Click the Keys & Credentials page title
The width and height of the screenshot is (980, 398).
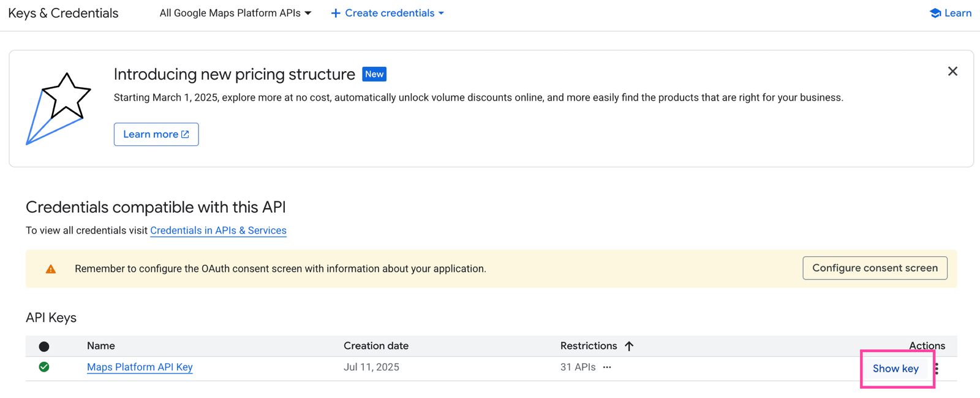tap(63, 13)
